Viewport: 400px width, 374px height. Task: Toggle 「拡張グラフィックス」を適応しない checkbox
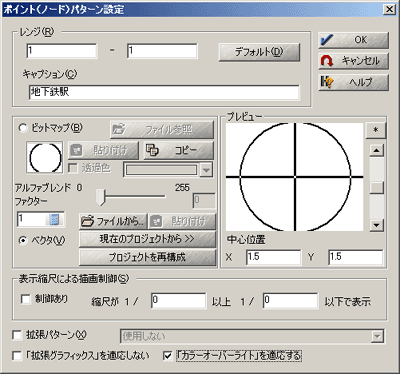click(x=17, y=356)
